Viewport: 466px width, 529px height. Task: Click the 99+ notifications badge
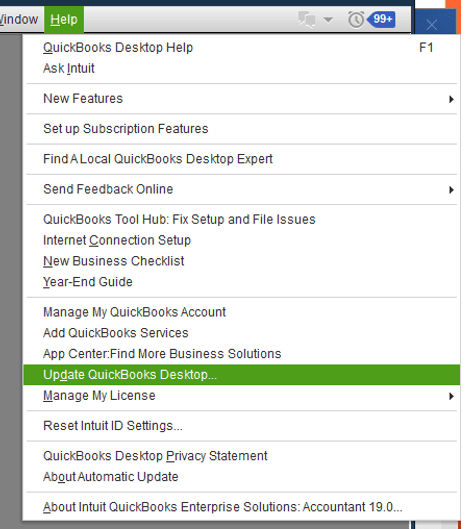381,19
